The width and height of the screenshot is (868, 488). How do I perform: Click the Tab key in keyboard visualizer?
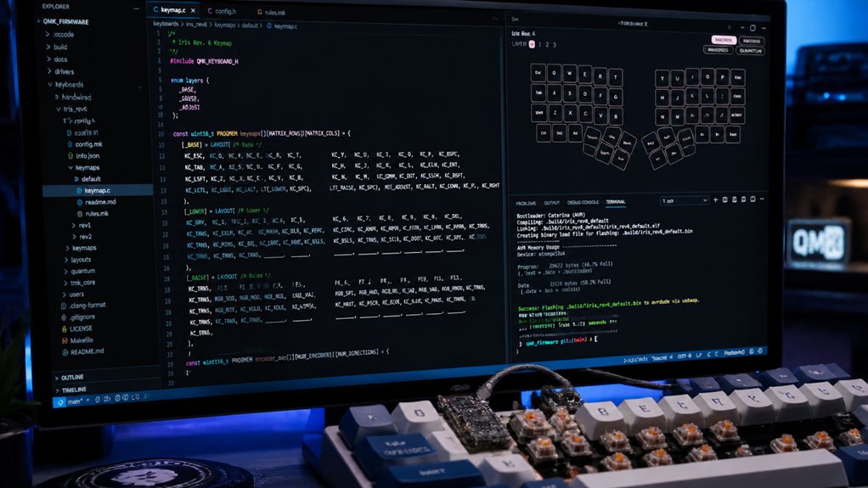click(538, 93)
